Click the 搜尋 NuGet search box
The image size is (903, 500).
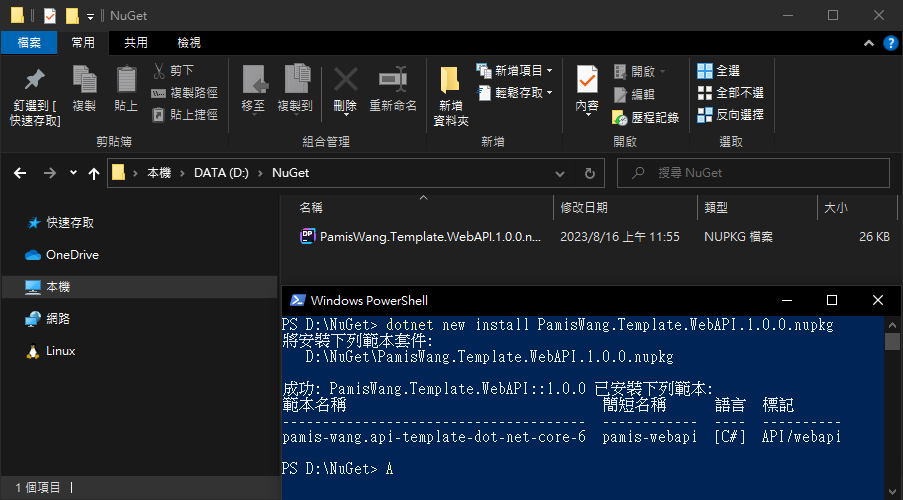[753, 173]
